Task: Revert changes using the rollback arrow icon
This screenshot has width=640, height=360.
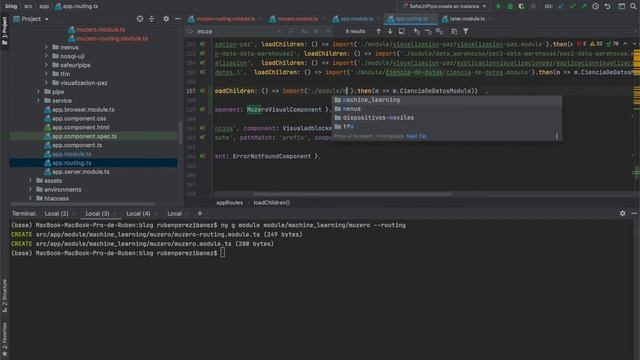Action: (607, 7)
